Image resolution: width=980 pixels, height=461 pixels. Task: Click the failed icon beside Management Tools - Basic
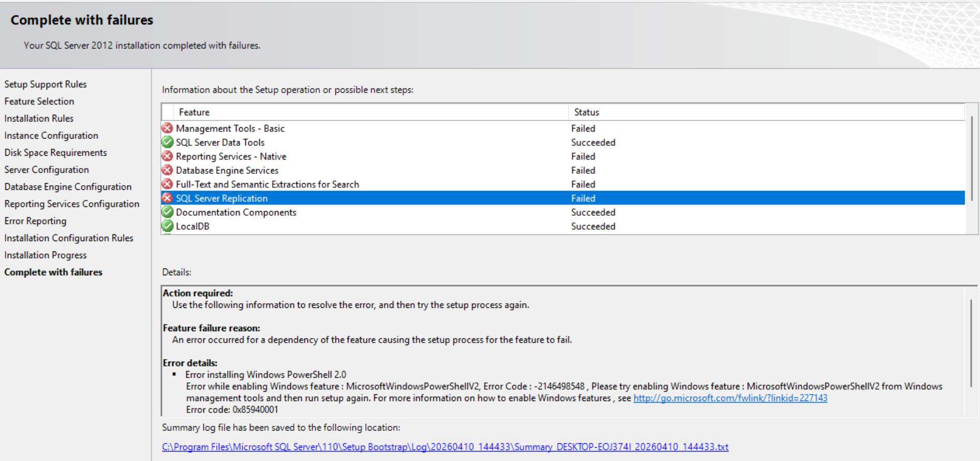(167, 128)
